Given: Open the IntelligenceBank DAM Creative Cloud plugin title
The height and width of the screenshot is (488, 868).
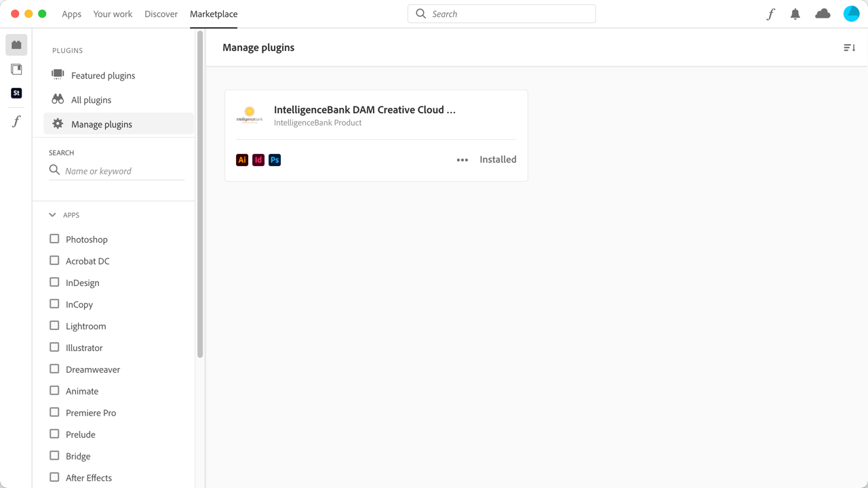Looking at the screenshot, I should point(365,110).
